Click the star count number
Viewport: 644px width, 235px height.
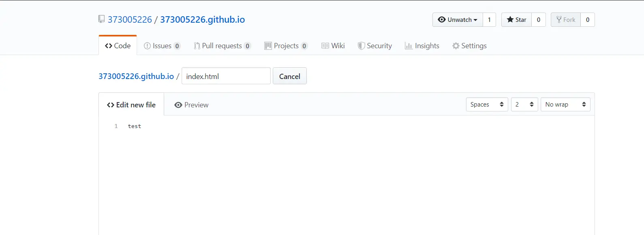[x=538, y=19]
